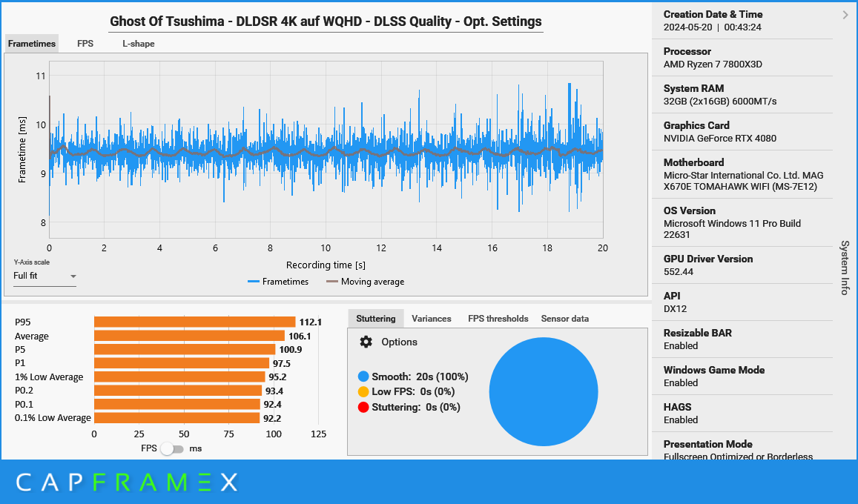The image size is (858, 504).
Task: Click the P95 bar showing 112.1
Action: 195,322
